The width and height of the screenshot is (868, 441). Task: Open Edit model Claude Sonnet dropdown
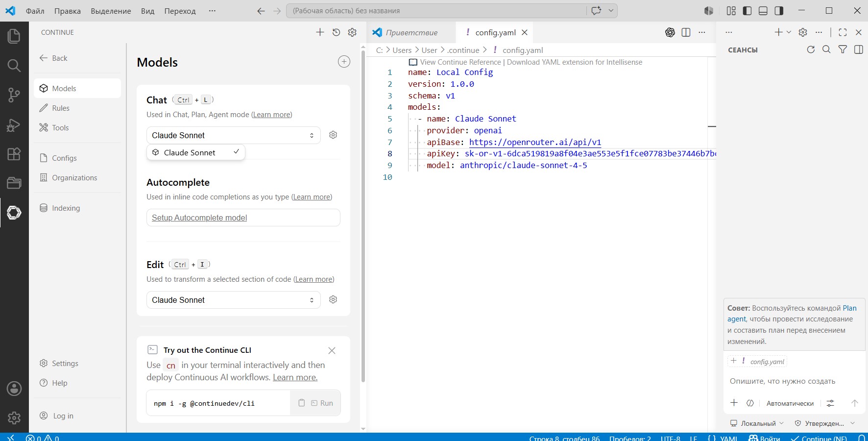[x=234, y=300]
